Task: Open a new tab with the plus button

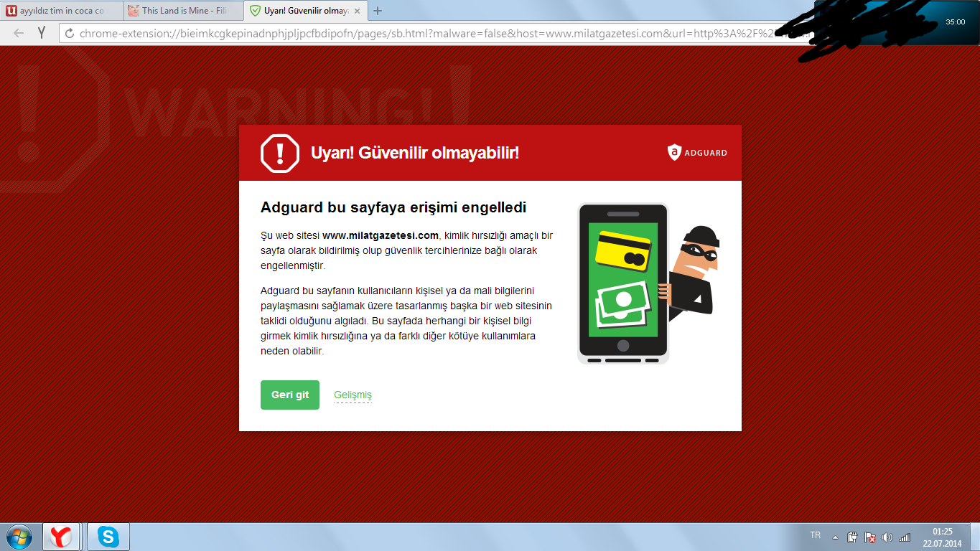Action: click(x=378, y=11)
